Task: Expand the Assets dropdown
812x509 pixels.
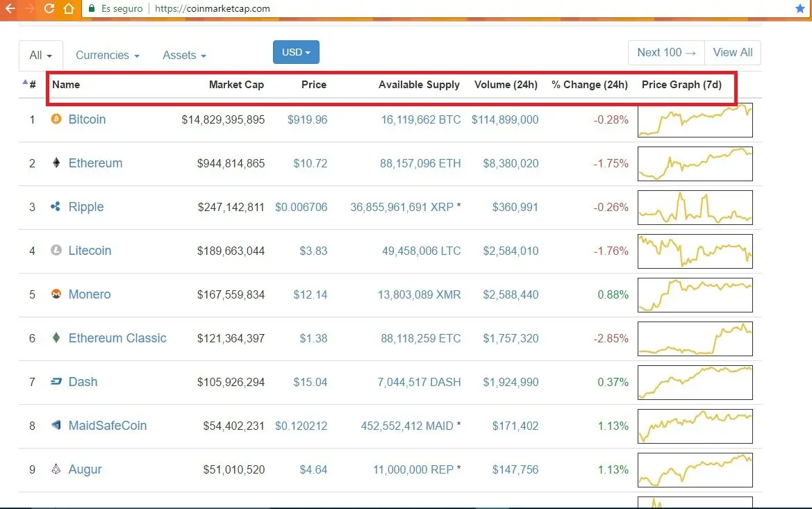Action: point(184,55)
